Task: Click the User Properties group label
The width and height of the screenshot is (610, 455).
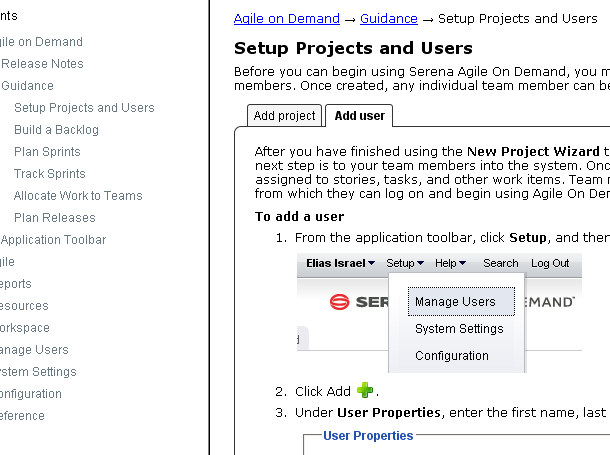Action: [368, 436]
